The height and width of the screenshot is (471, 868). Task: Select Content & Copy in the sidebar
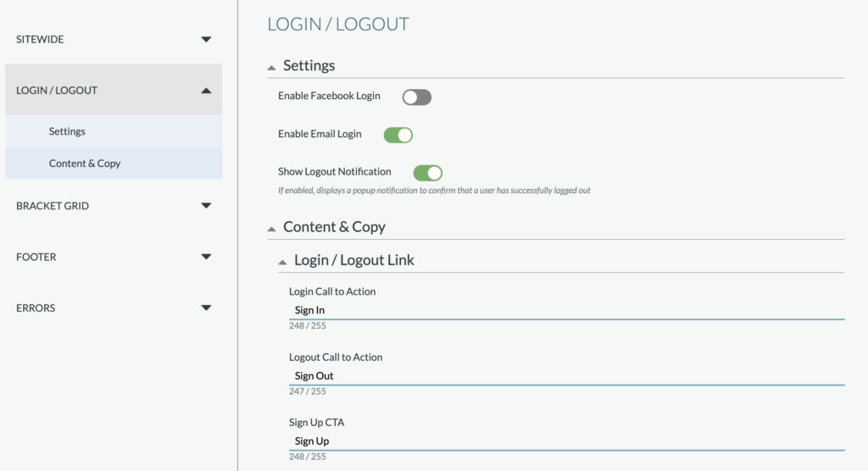coord(85,163)
